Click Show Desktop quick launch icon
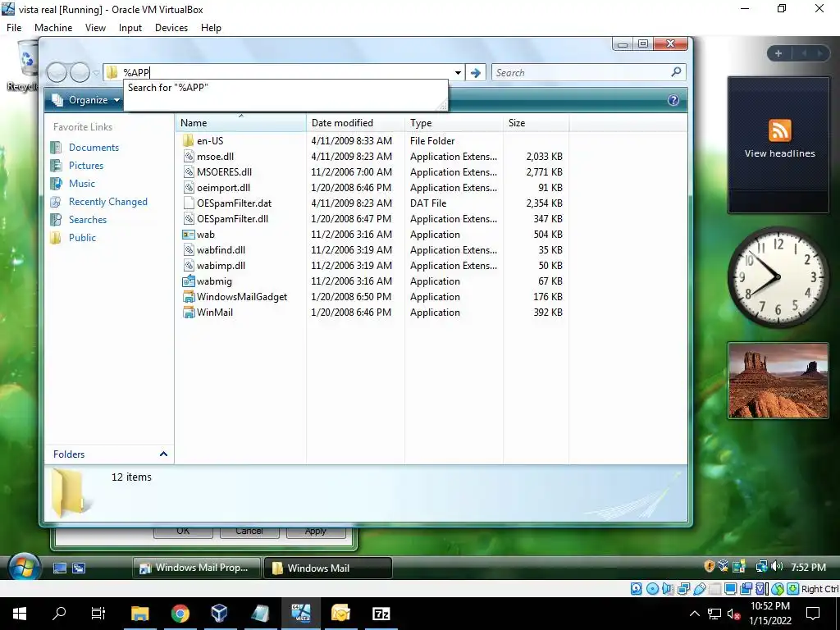Viewport: 840px width, 630px height. (x=60, y=568)
